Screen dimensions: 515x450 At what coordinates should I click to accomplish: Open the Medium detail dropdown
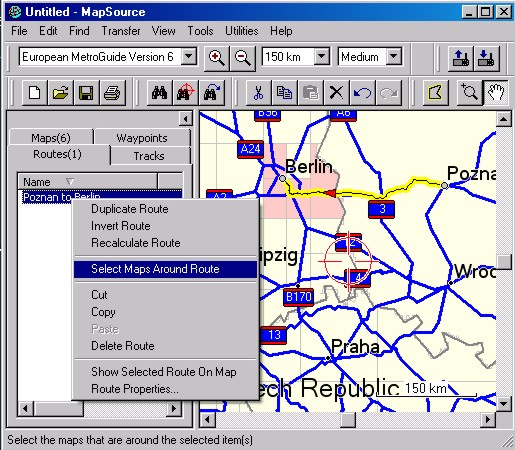[x=394, y=56]
